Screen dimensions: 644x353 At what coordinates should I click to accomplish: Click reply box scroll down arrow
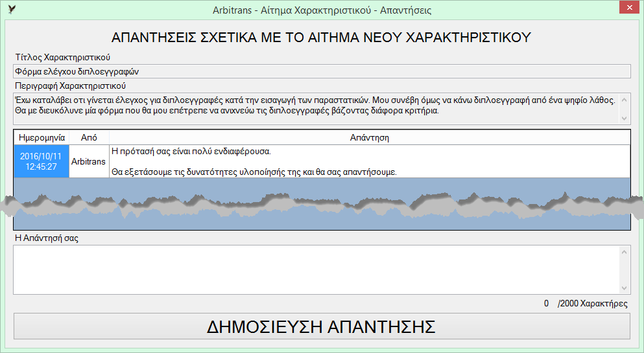[x=625, y=288]
